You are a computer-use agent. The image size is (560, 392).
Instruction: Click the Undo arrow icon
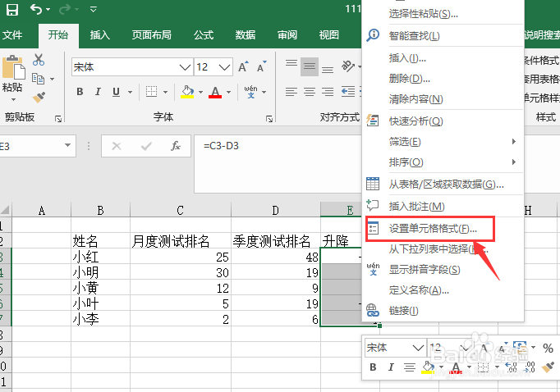point(36,8)
